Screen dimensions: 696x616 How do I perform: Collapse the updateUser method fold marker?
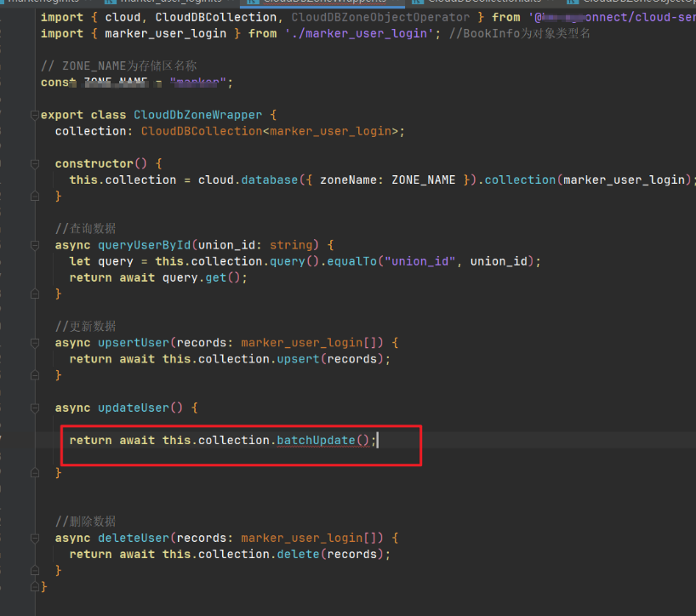point(33,408)
